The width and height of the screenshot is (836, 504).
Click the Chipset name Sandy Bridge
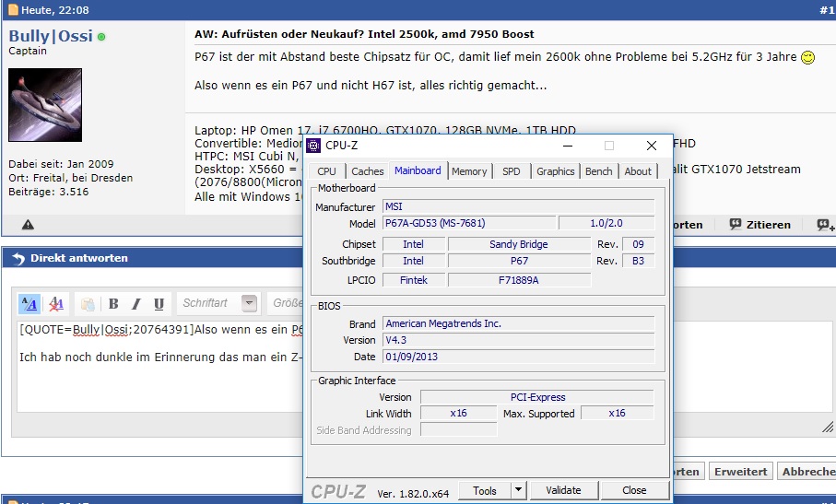[519, 244]
